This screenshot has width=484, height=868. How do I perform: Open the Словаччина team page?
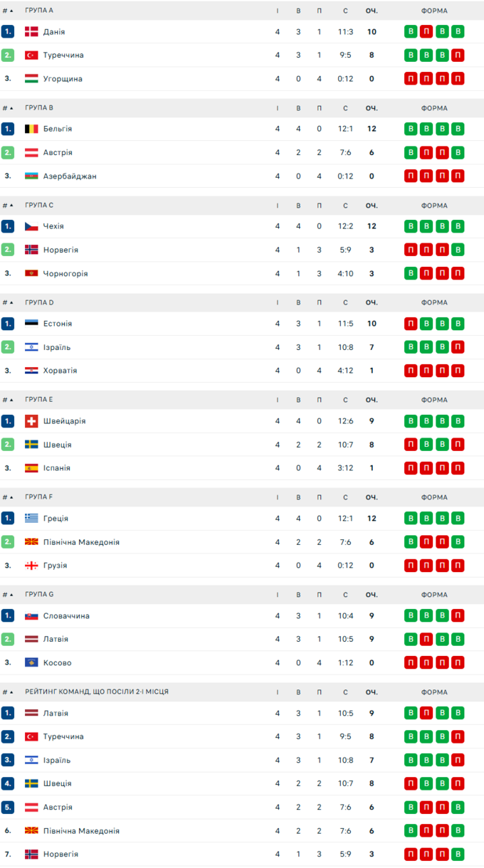pyautogui.click(x=66, y=616)
